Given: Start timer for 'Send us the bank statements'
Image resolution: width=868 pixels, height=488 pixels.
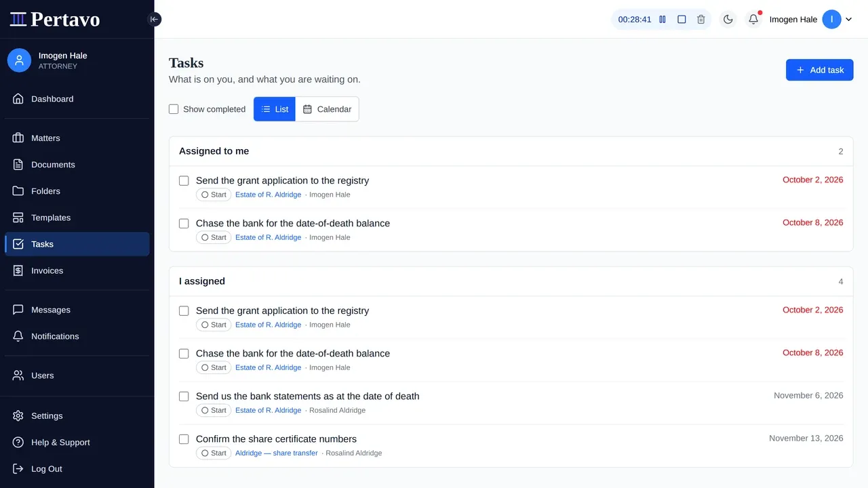Looking at the screenshot, I should pos(214,411).
